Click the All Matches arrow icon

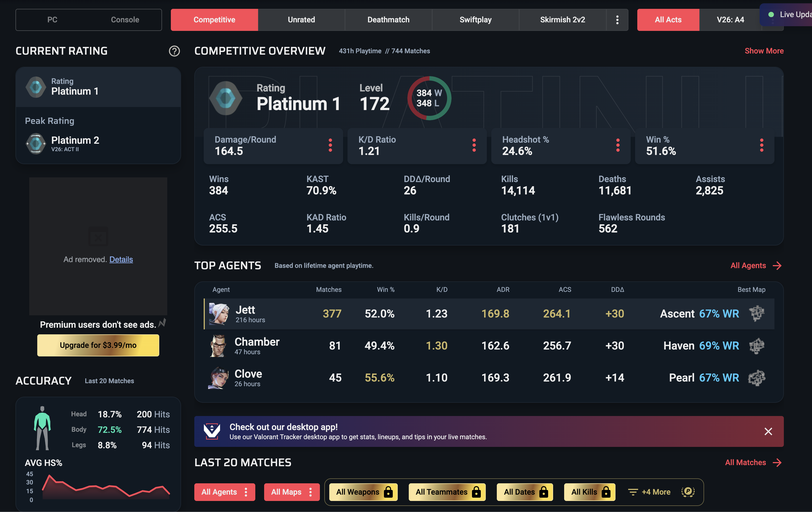pyautogui.click(x=777, y=462)
